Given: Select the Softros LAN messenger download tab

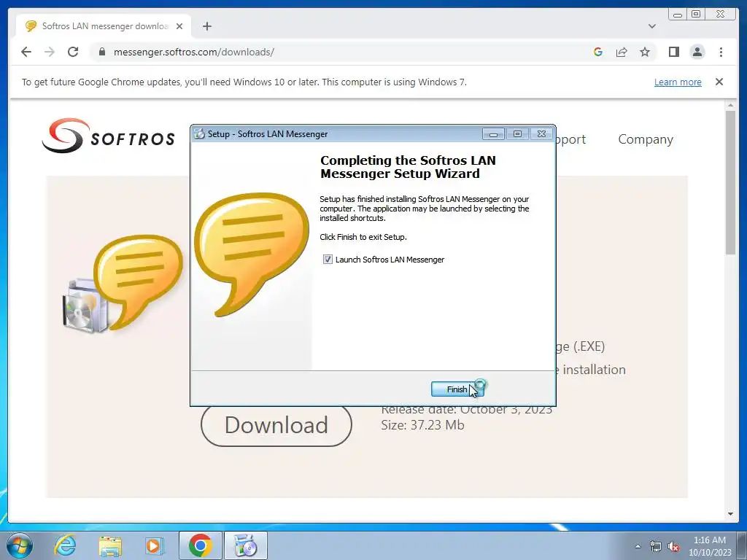Looking at the screenshot, I should click(104, 26).
